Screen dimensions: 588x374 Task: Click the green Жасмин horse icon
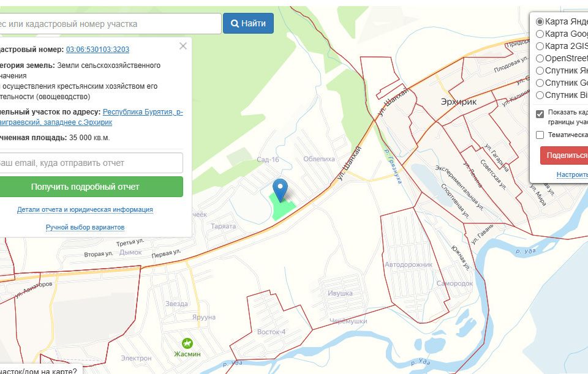pyautogui.click(x=186, y=343)
